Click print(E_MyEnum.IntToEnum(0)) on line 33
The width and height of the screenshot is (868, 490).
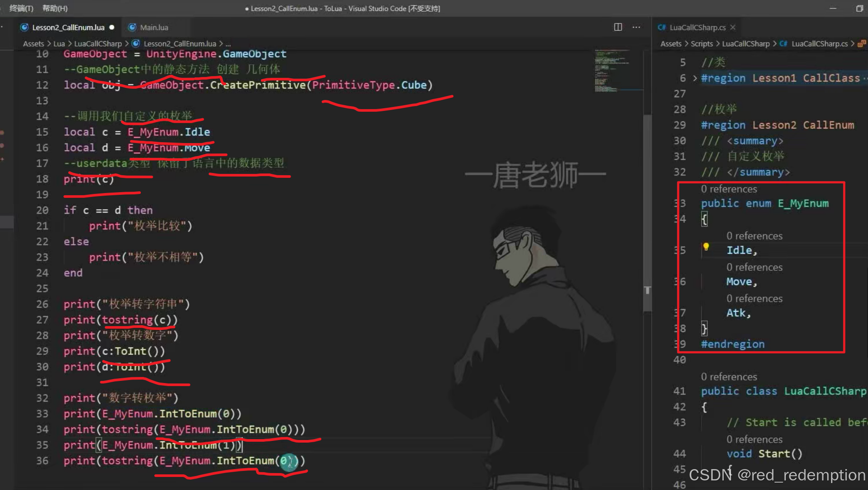point(152,414)
